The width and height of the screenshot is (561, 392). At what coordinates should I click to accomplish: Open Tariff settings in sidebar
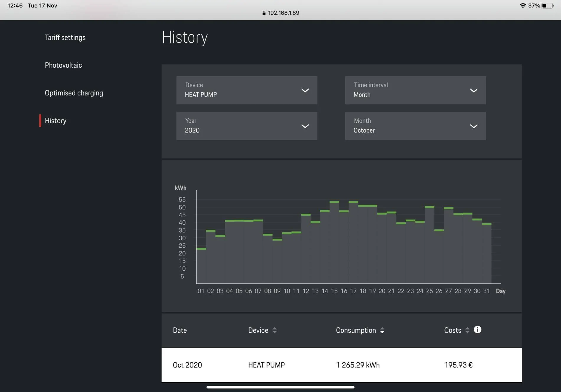65,37
